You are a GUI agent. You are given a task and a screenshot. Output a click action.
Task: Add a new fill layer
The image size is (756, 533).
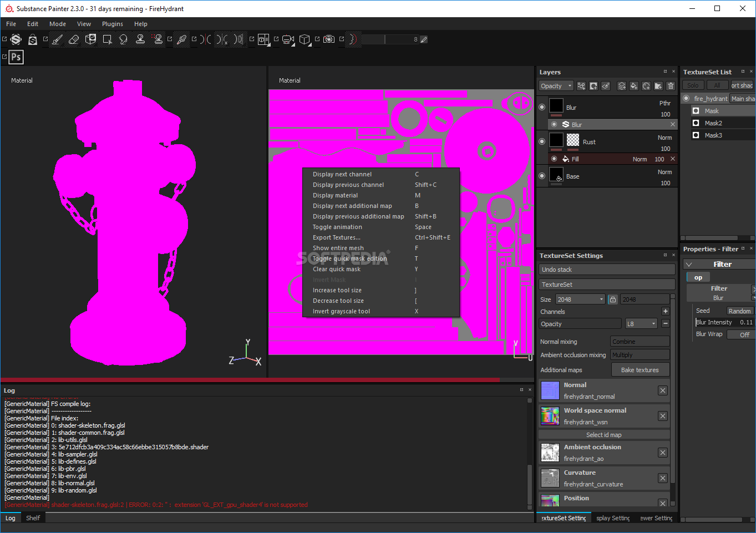(634, 86)
